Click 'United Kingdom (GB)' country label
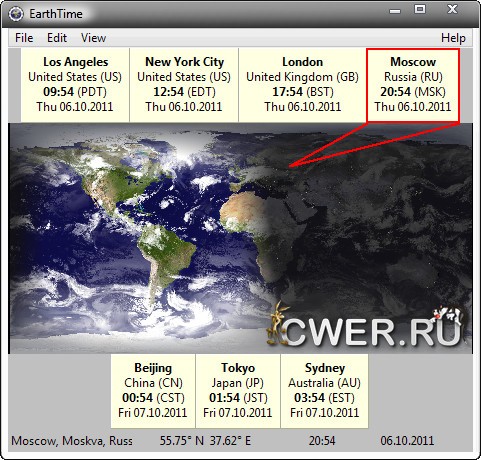 (302, 77)
